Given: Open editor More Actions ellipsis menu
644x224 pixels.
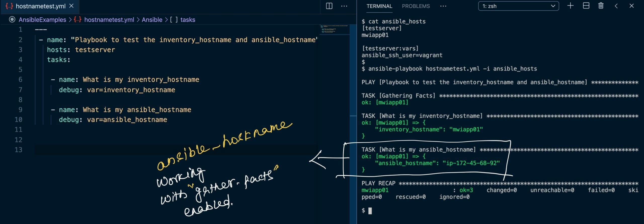Looking at the screenshot, I should click(344, 6).
